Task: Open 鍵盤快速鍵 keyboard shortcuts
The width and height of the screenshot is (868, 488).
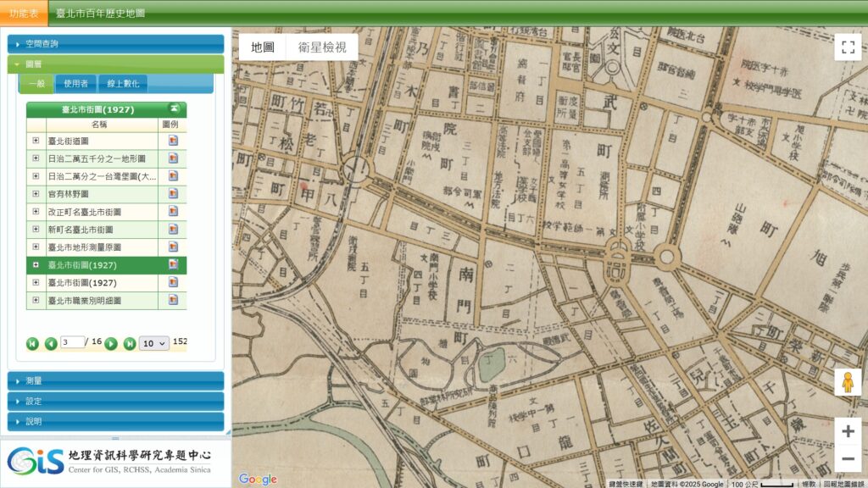Action: click(626, 484)
